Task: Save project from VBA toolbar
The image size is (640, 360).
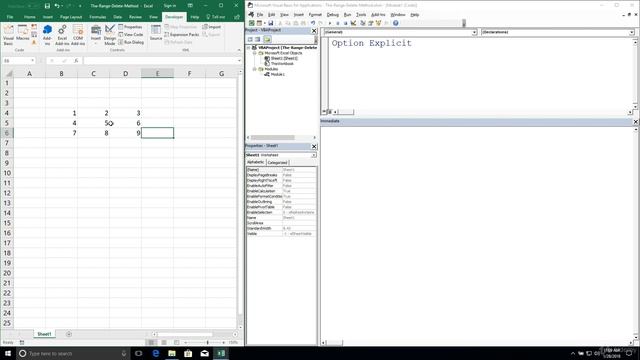Action: tap(270, 23)
